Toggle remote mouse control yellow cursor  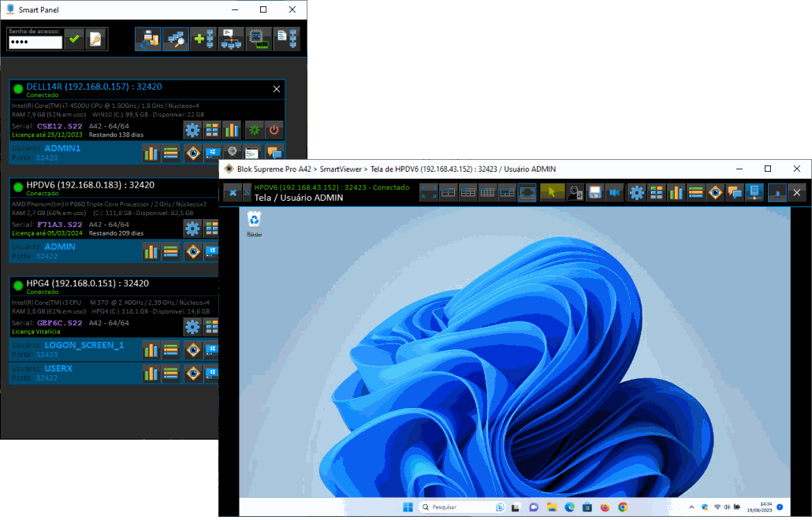click(x=552, y=192)
